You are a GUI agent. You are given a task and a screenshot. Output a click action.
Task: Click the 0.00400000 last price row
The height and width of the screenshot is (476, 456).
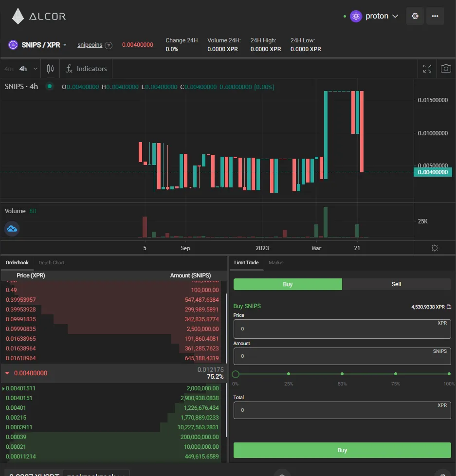[113, 373]
